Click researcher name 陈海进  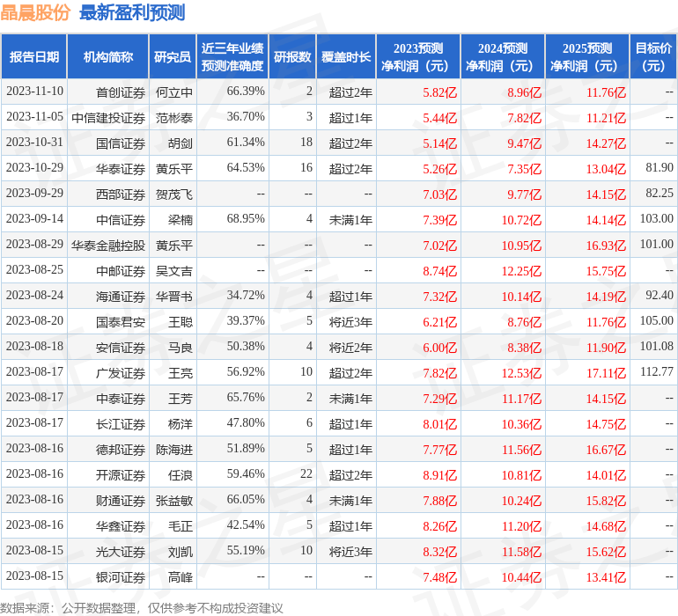tap(173, 450)
